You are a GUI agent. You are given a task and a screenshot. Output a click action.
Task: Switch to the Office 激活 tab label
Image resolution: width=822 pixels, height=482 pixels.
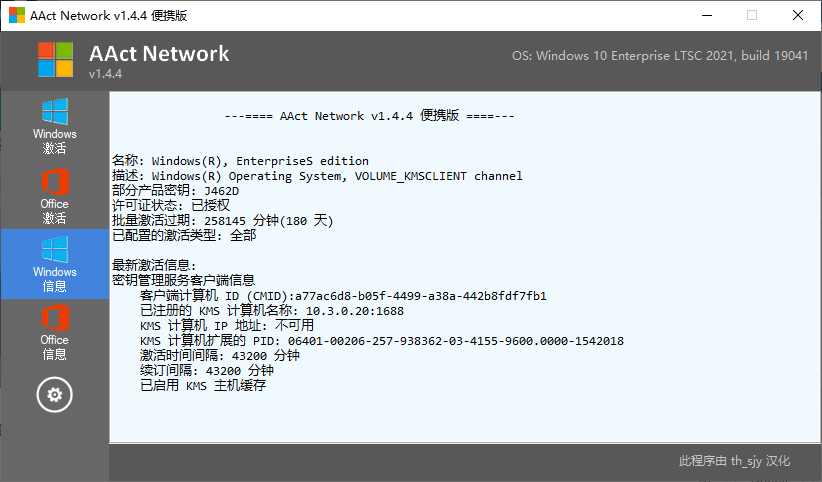coord(54,211)
